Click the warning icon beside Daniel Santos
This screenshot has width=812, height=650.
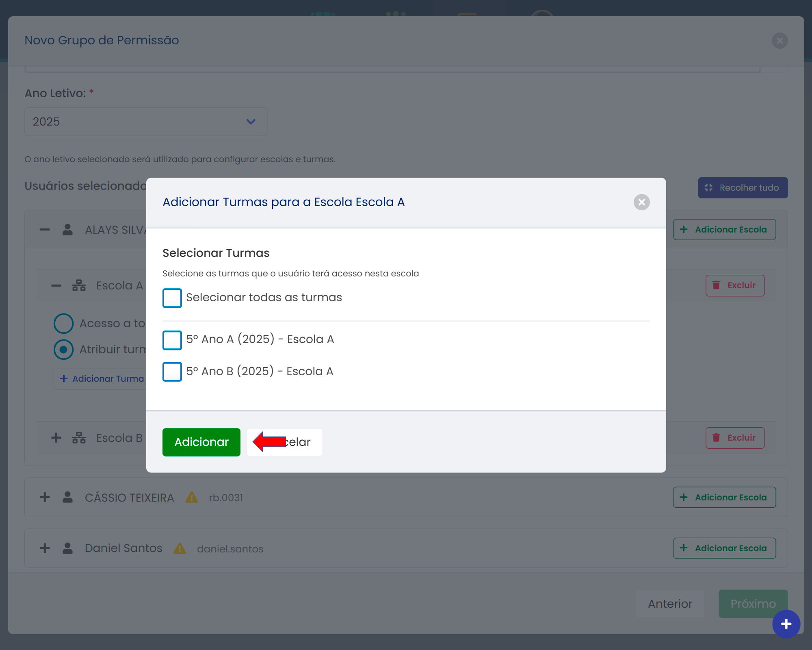tap(180, 548)
